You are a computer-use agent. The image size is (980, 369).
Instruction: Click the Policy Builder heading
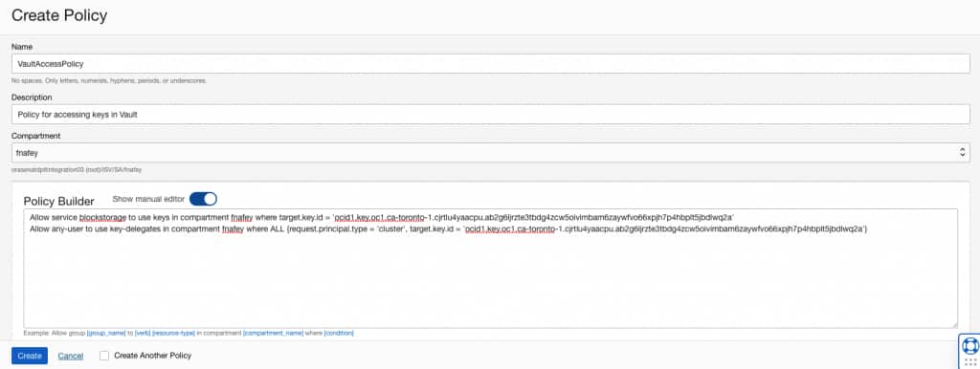coord(58,201)
